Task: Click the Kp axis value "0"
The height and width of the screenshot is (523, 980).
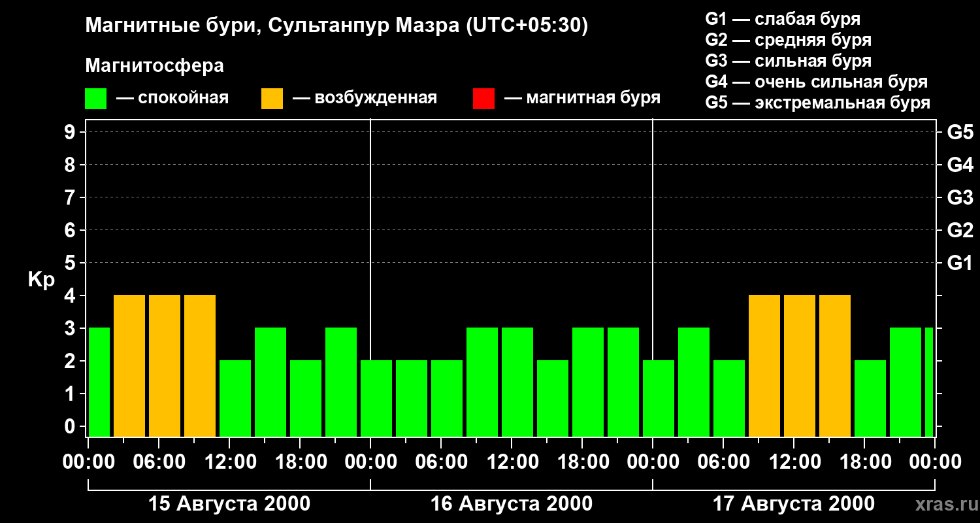Action: point(71,426)
